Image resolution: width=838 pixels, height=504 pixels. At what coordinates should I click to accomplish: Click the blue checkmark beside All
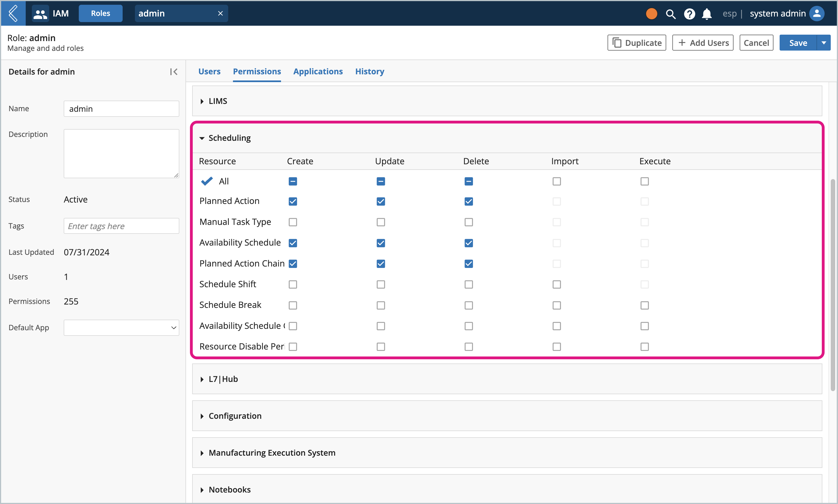point(207,181)
